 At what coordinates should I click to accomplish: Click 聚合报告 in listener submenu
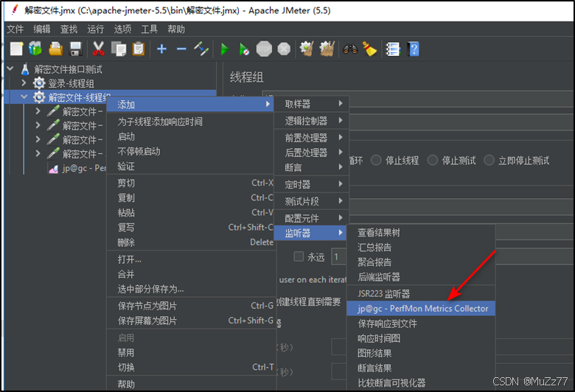click(x=374, y=262)
